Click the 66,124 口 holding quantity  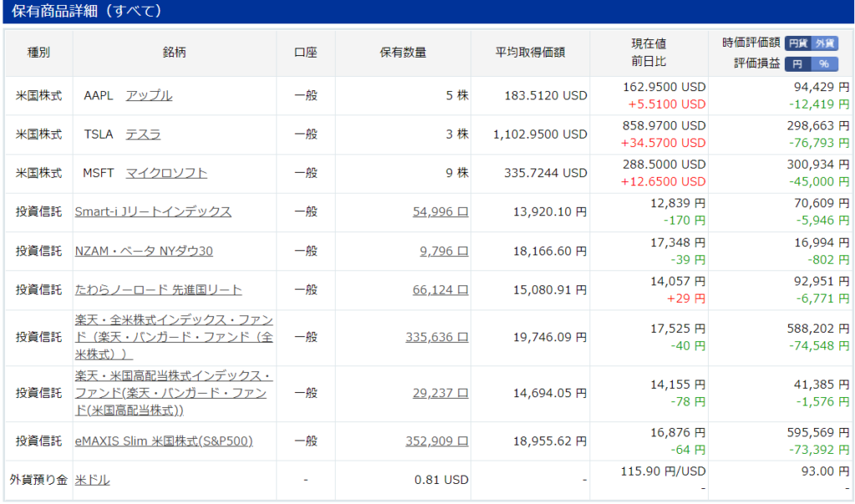[440, 290]
